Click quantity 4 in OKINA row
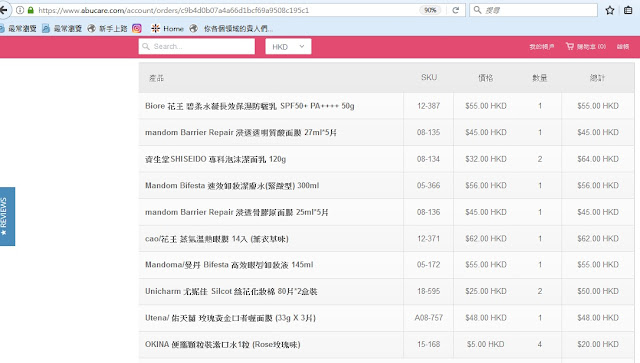The height and width of the screenshot is (363, 640). [540, 345]
